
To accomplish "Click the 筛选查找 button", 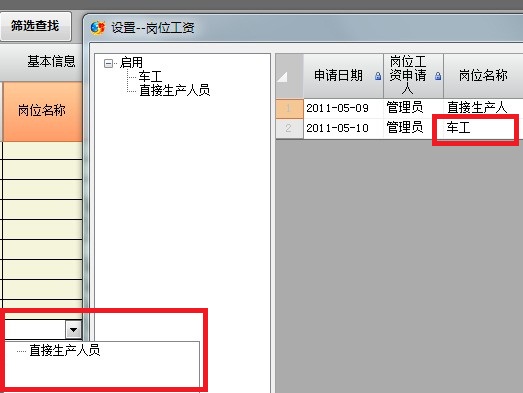I will tap(35, 26).
